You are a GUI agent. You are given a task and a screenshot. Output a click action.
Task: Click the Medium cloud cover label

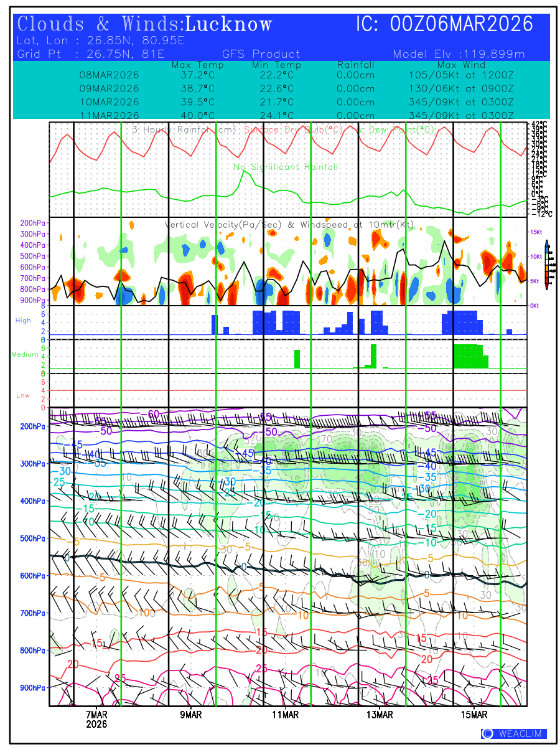click(x=25, y=355)
